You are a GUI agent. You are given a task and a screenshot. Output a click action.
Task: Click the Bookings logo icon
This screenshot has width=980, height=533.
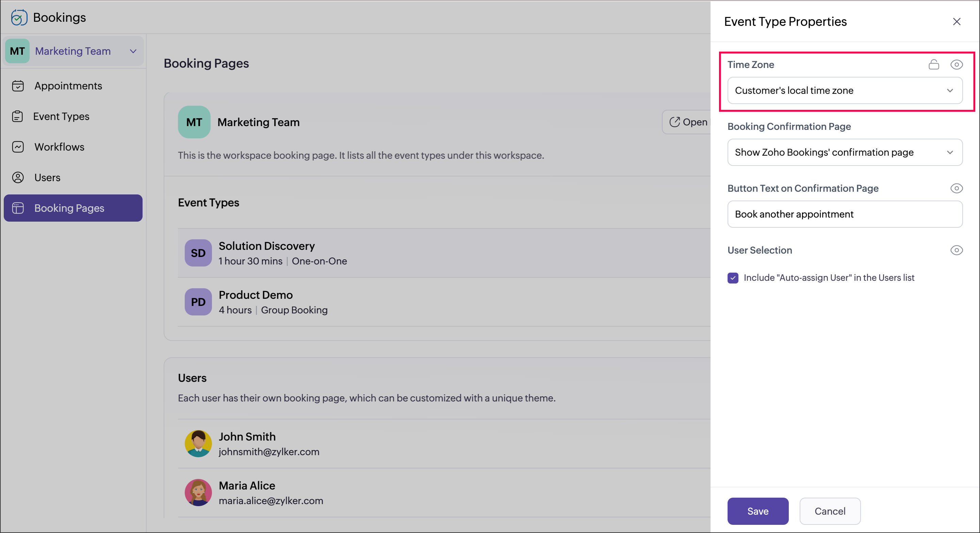(x=19, y=17)
